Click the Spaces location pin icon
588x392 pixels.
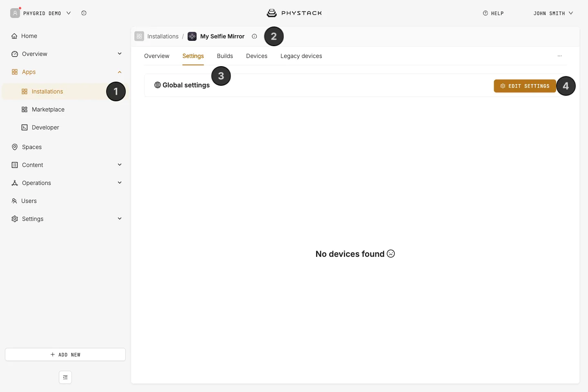coord(15,147)
